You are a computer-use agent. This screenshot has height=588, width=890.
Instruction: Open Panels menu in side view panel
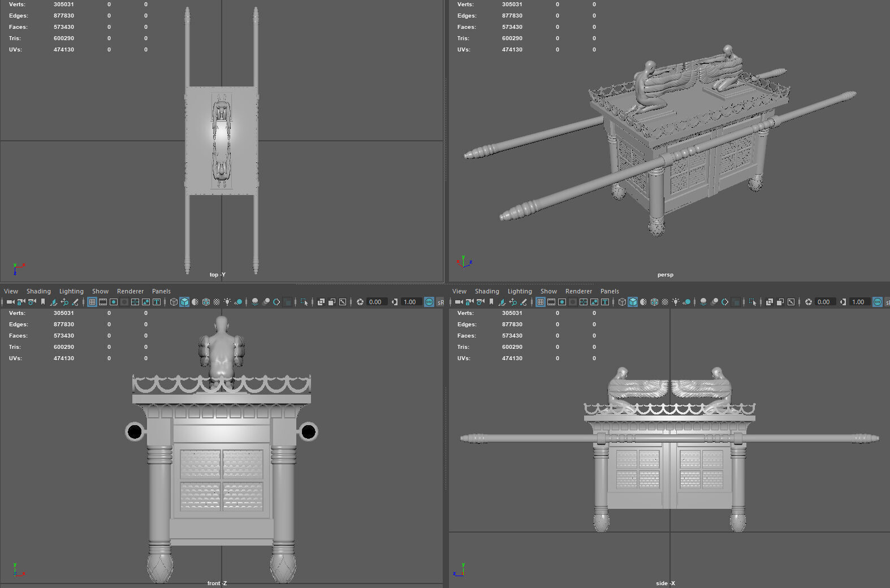click(x=610, y=291)
